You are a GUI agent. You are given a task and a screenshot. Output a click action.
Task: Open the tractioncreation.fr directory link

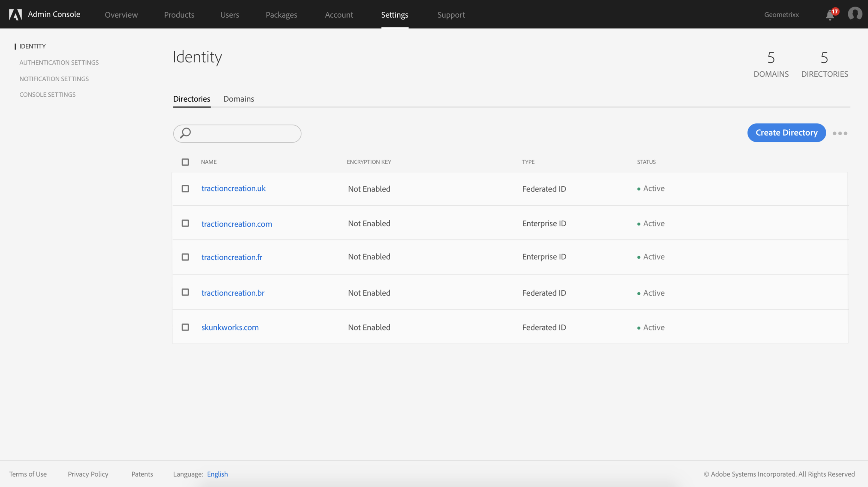click(x=232, y=257)
